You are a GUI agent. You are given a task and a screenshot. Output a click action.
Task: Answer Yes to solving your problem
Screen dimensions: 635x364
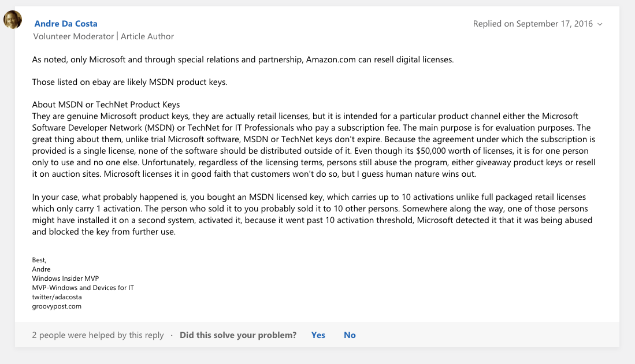318,335
